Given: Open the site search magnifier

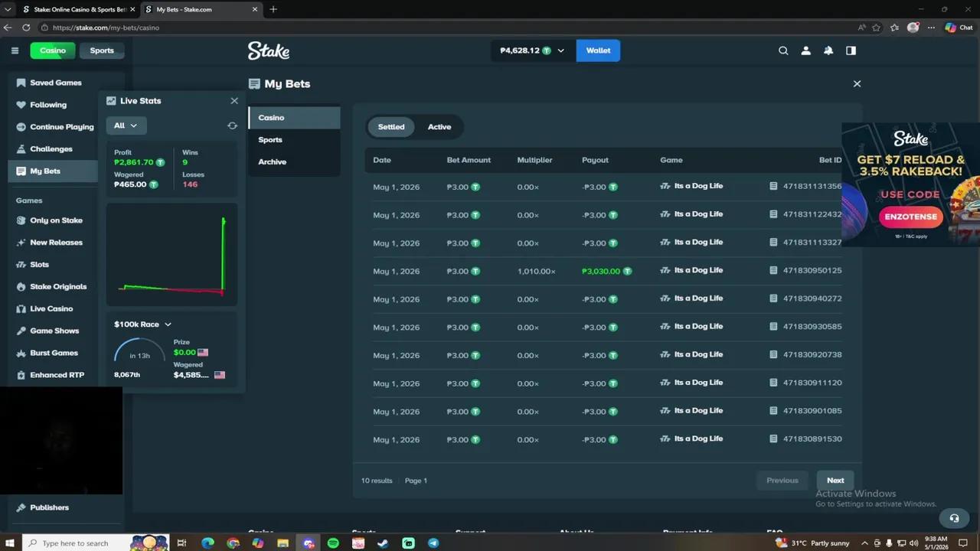Looking at the screenshot, I should [x=783, y=51].
